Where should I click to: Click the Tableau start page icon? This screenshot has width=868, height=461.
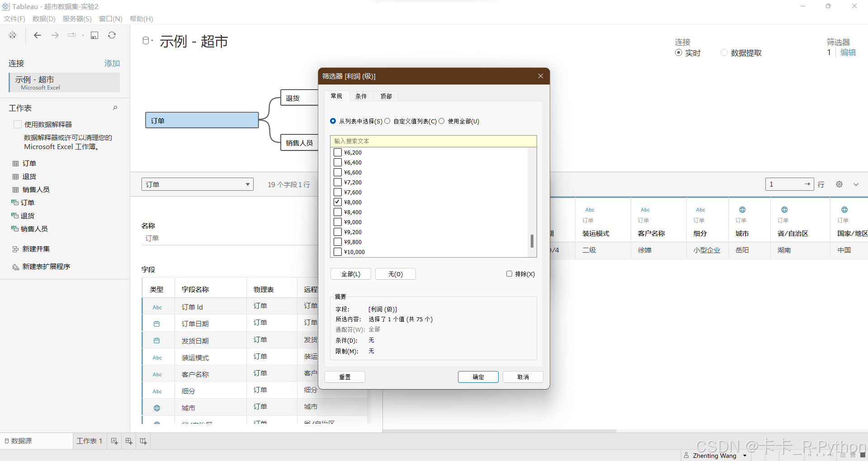pos(13,35)
